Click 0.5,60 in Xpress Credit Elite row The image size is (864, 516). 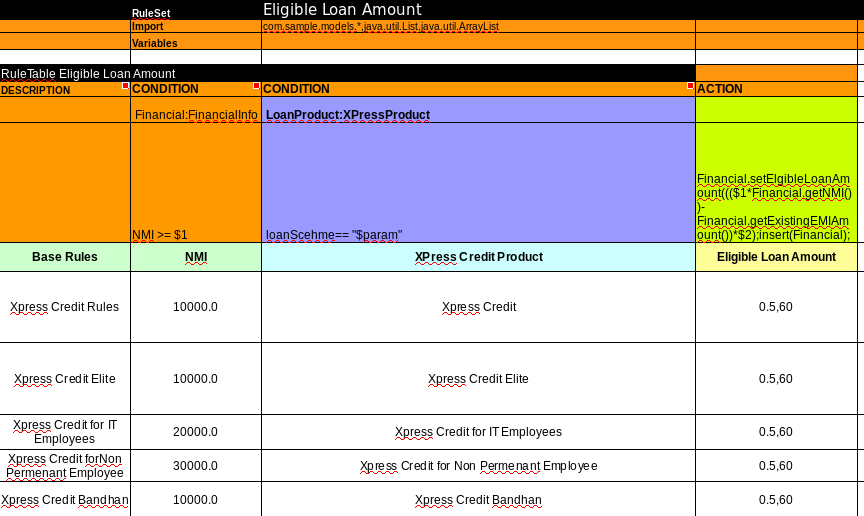[776, 379]
